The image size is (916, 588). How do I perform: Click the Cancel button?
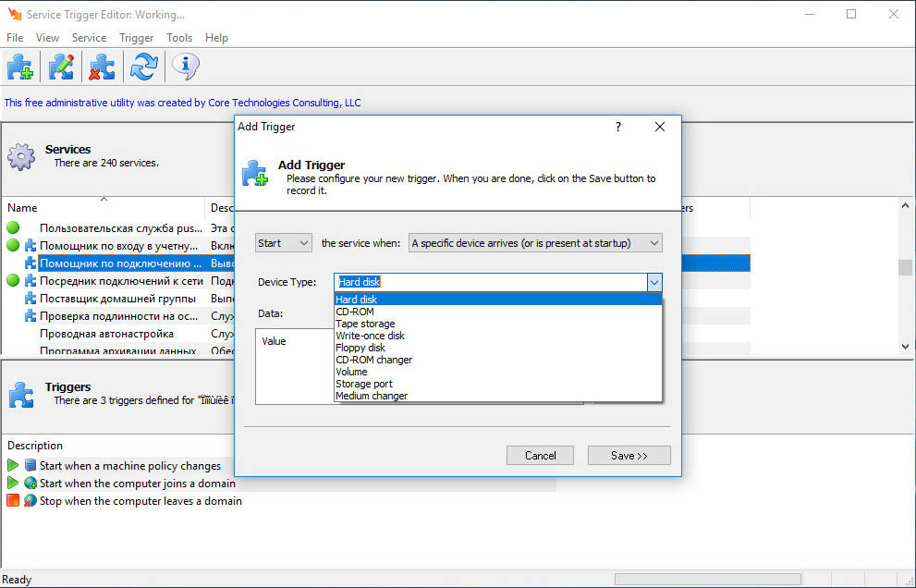(540, 455)
